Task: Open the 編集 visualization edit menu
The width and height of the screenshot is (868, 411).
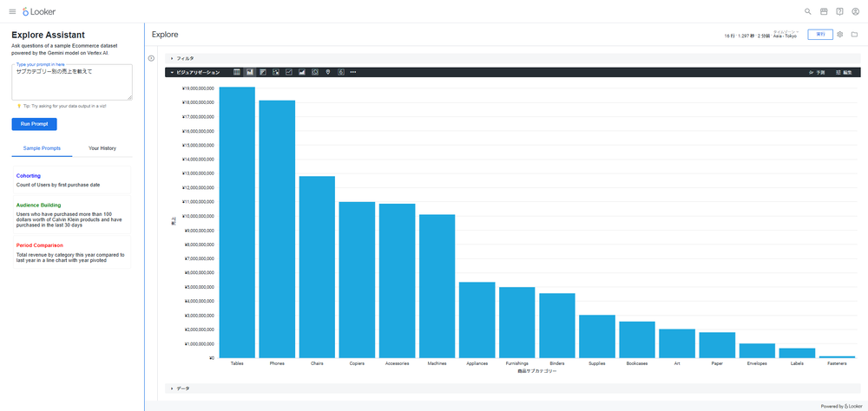Action: (x=844, y=73)
